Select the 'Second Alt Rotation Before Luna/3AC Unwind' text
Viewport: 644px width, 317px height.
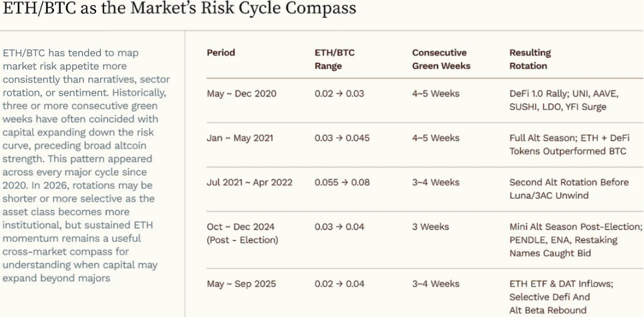tap(569, 189)
